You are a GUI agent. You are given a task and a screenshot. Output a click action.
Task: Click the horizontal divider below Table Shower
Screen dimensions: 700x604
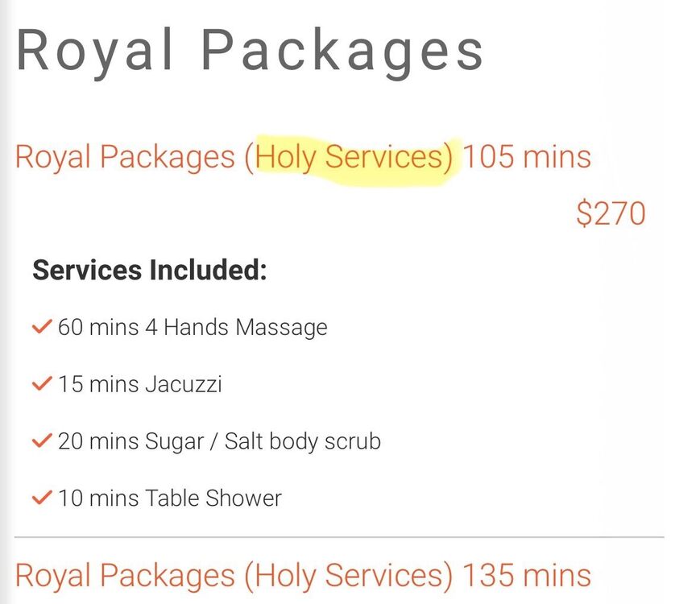tap(338, 537)
